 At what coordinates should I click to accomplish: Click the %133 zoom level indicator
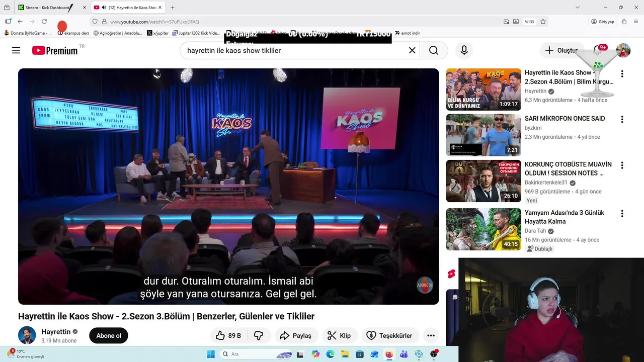pyautogui.click(x=529, y=22)
